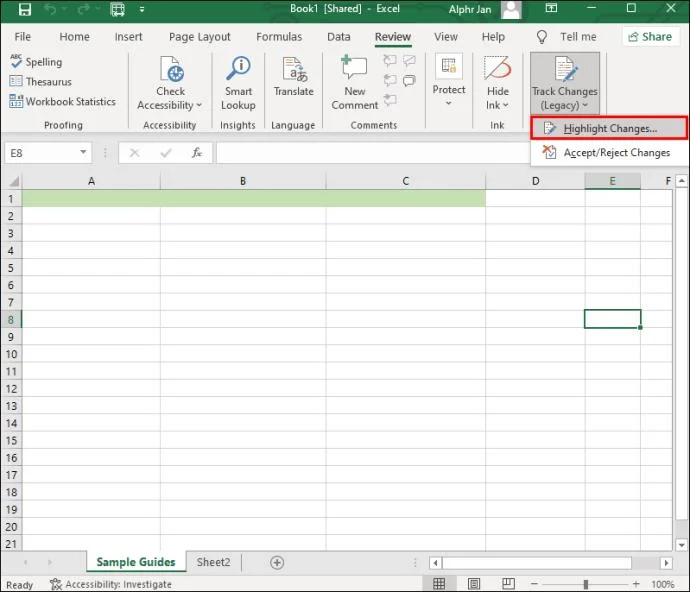Image resolution: width=690 pixels, height=592 pixels.
Task: Open the Sample Guides sheet tab
Action: click(136, 562)
